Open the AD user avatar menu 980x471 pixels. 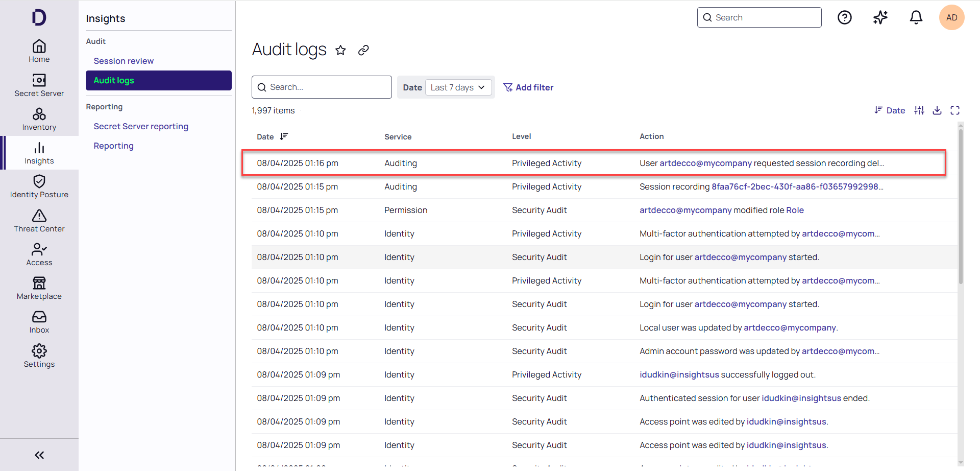(951, 17)
